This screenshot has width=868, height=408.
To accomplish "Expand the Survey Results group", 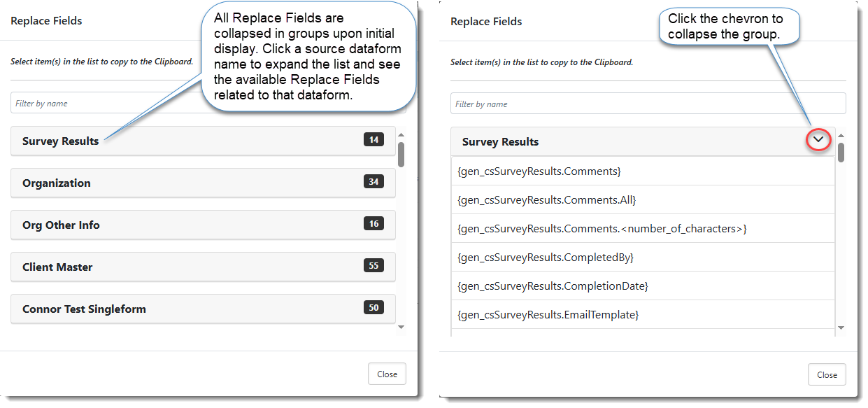I will 61,141.
